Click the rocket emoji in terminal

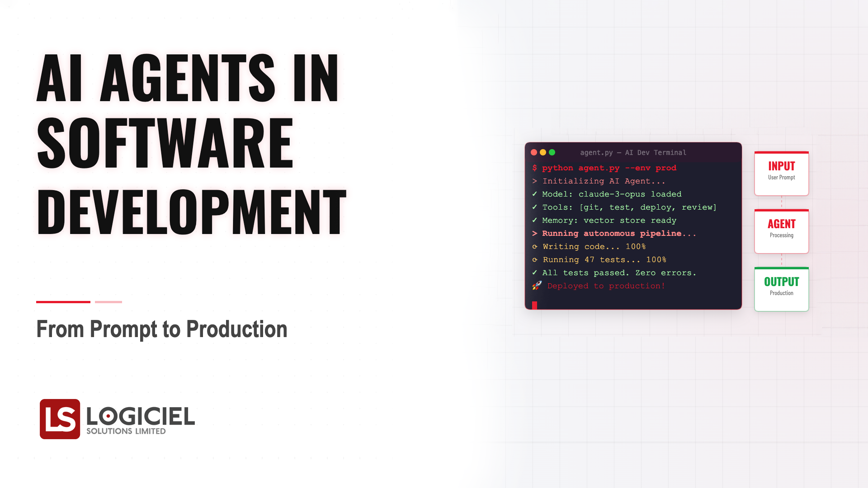click(537, 286)
